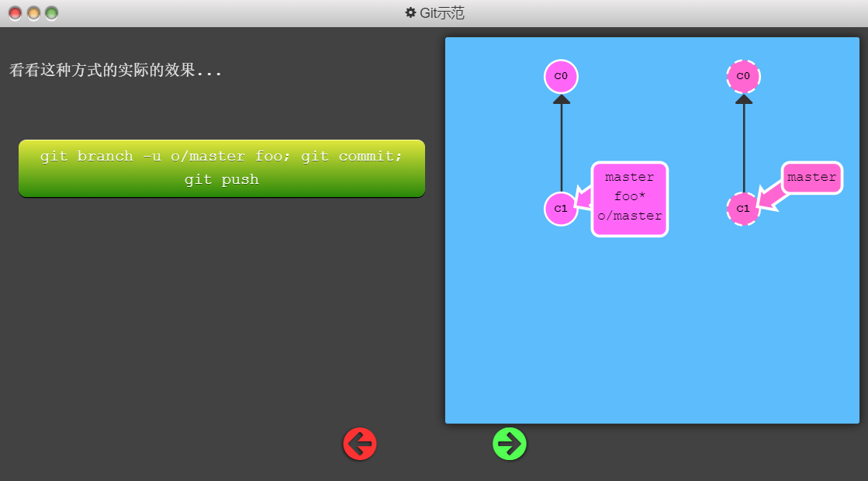Image resolution: width=868 pixels, height=481 pixels.
Task: Go forward with the green arrow
Action: tap(510, 444)
